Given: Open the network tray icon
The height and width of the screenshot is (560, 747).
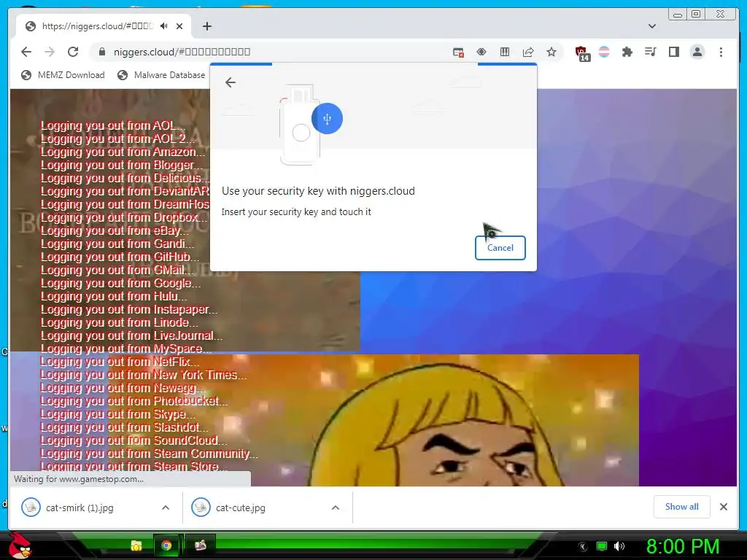Looking at the screenshot, I should pos(602,546).
